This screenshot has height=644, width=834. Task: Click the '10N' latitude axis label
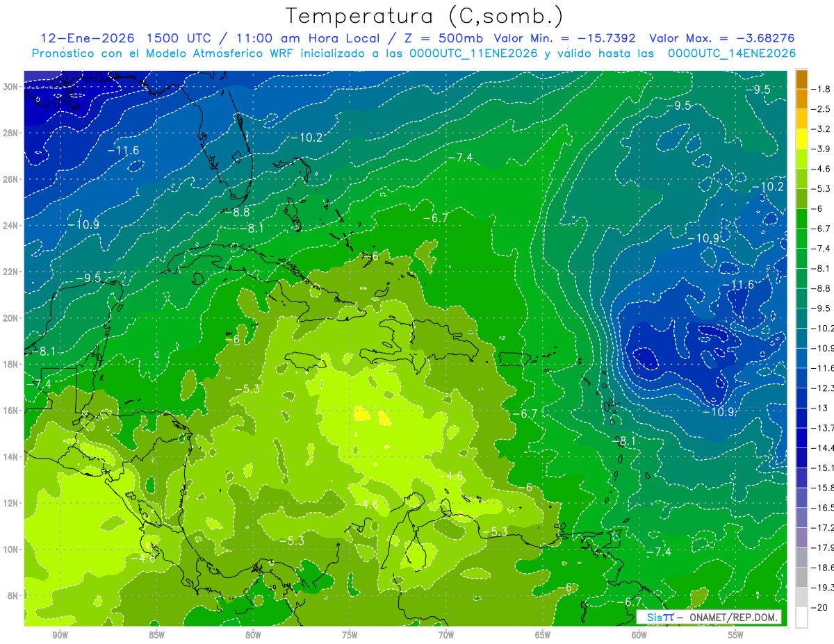click(x=11, y=550)
